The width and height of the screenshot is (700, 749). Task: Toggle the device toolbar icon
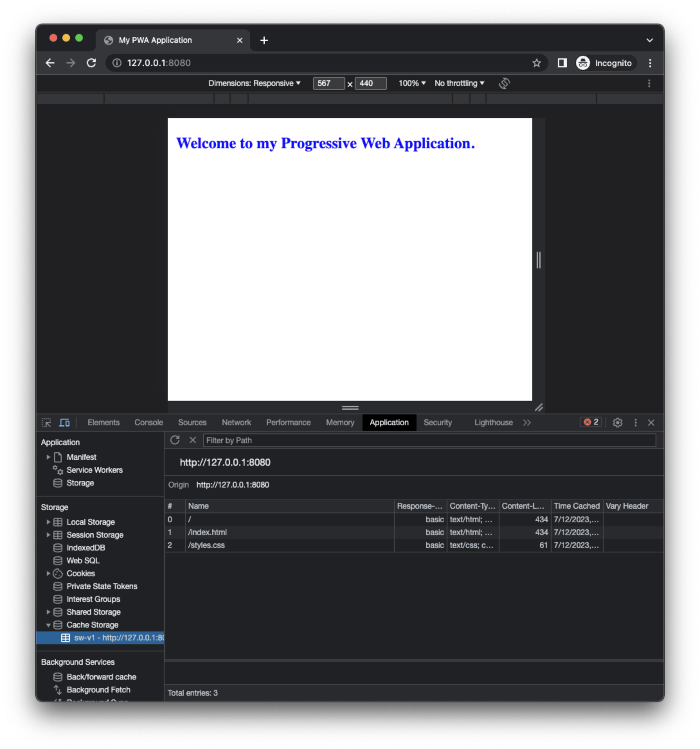click(x=64, y=422)
